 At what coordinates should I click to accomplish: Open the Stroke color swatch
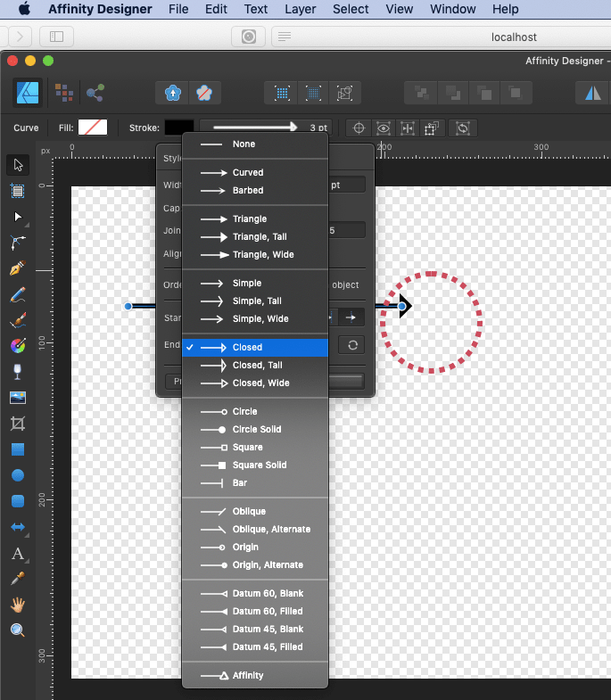[x=178, y=128]
